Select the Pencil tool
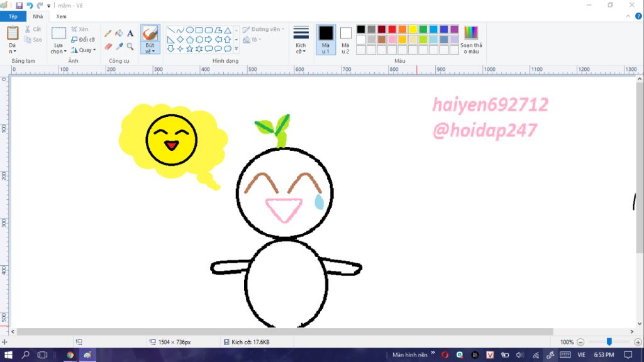 [x=108, y=34]
